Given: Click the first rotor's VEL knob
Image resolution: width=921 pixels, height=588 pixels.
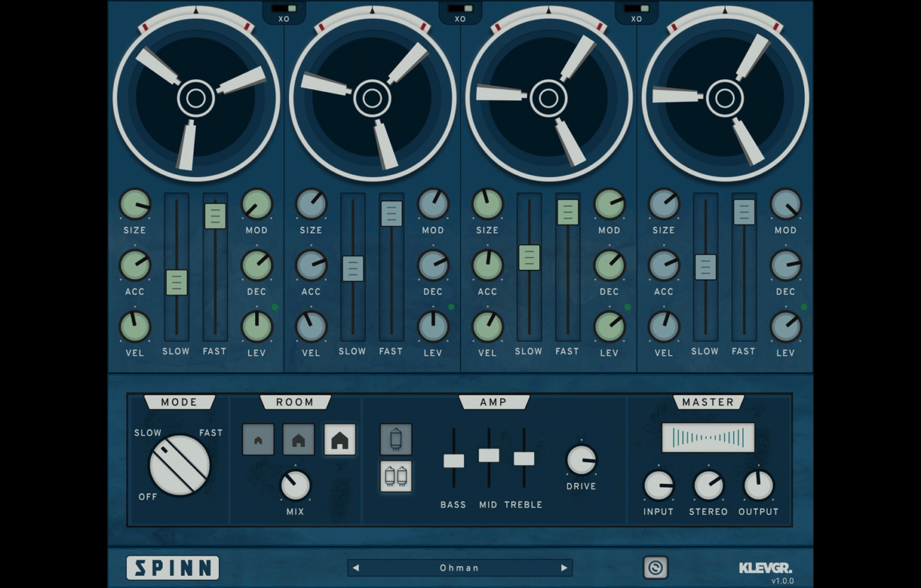Looking at the screenshot, I should (135, 327).
